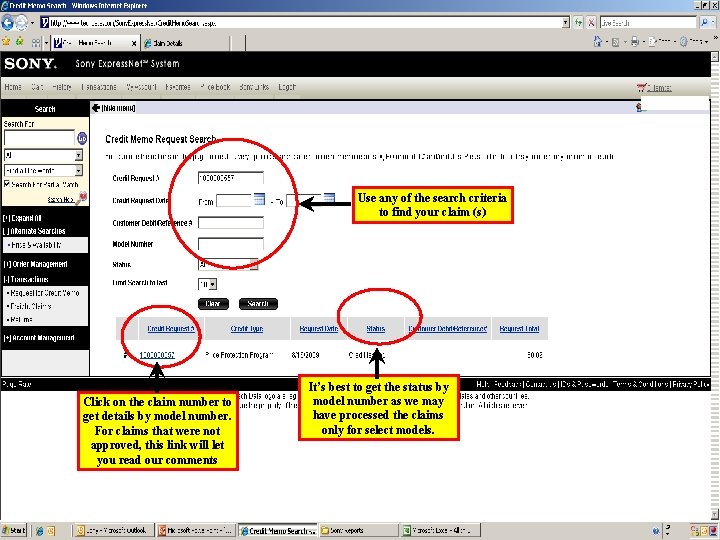Open credit request link 100000657
Screen dimensions: 720x540
[157, 355]
